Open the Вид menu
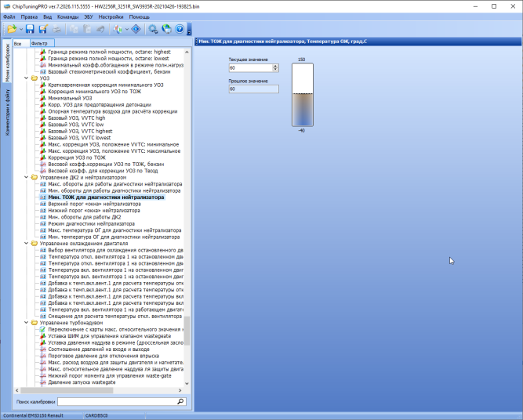Screen dimensions: 523x420 click(47, 16)
